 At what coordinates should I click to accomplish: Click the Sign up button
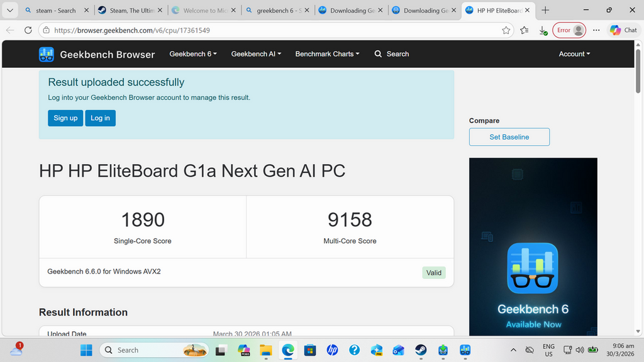click(65, 118)
